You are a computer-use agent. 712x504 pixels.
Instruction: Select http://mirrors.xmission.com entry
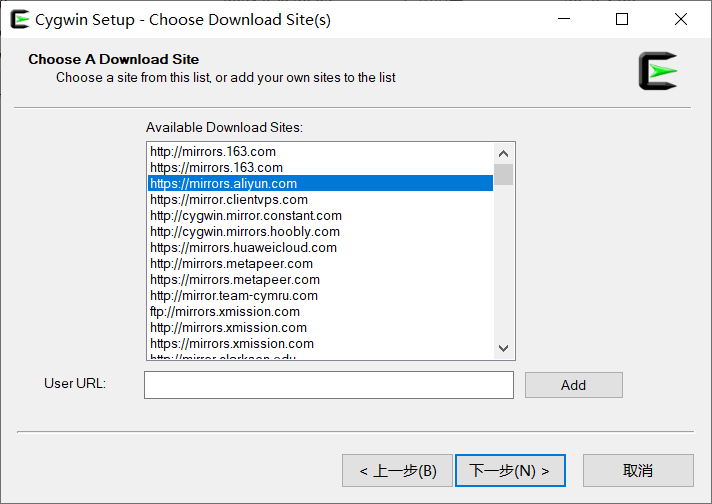[320, 327]
